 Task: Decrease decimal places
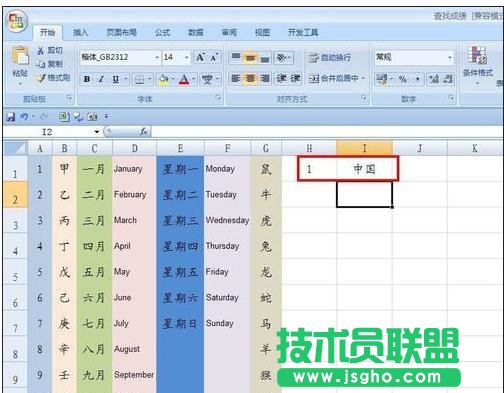[x=448, y=79]
